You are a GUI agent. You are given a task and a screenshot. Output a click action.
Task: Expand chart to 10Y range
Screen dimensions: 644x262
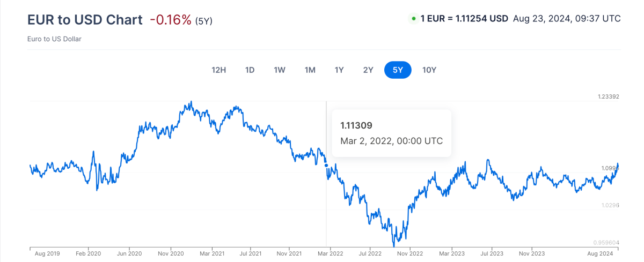pyautogui.click(x=429, y=70)
